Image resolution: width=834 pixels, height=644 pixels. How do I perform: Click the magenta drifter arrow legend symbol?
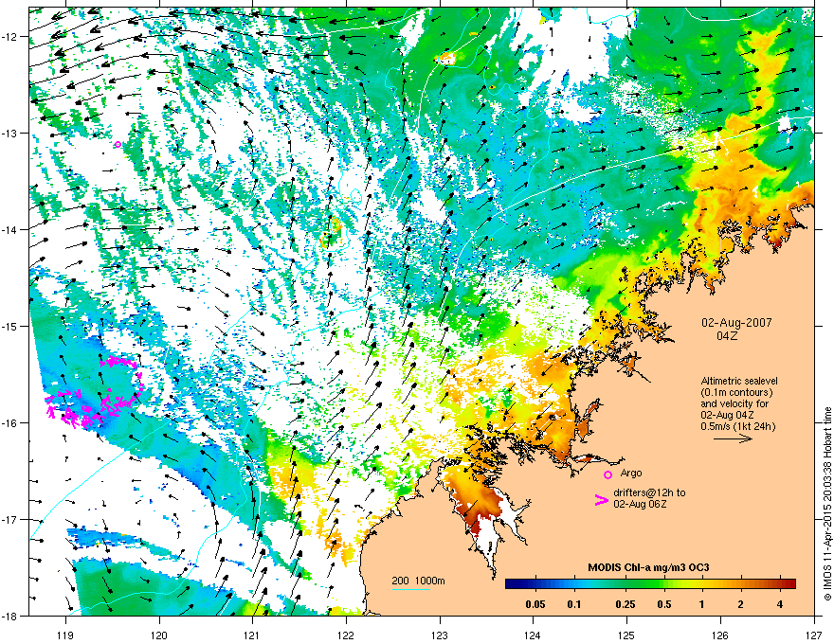pos(601,500)
